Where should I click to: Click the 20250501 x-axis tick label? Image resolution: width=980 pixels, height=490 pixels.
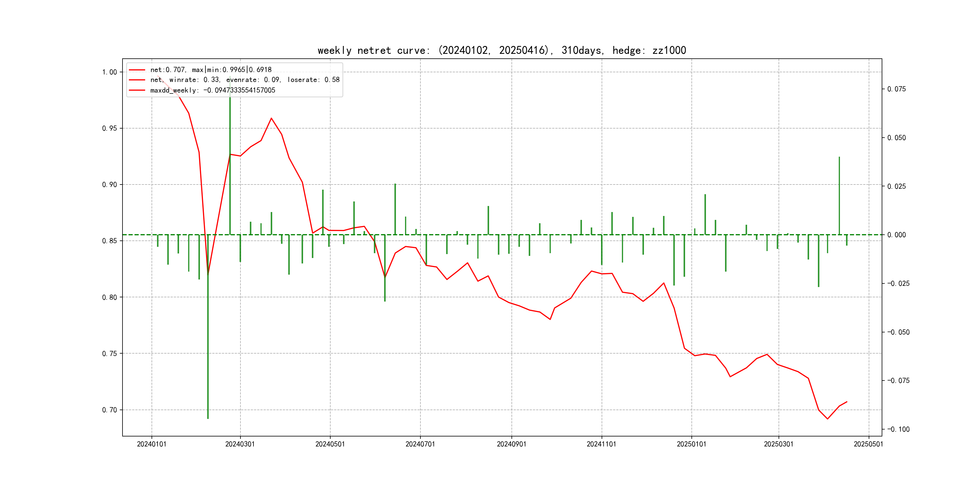click(x=868, y=444)
